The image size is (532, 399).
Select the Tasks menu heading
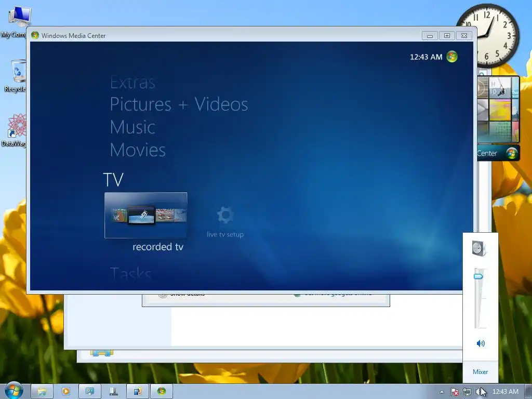[130, 273]
